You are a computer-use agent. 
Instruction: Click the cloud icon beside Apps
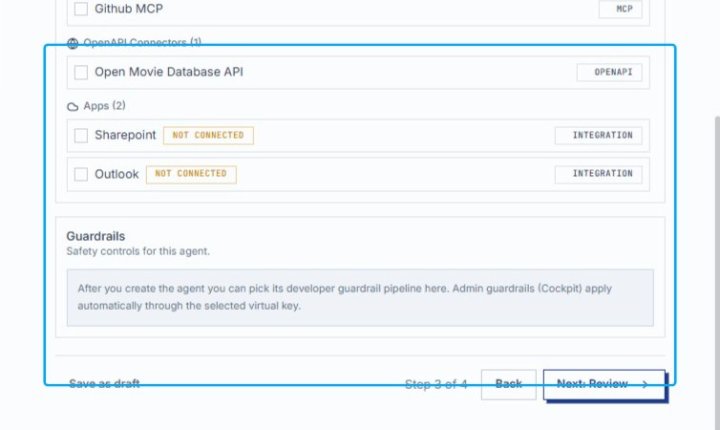[73, 107]
